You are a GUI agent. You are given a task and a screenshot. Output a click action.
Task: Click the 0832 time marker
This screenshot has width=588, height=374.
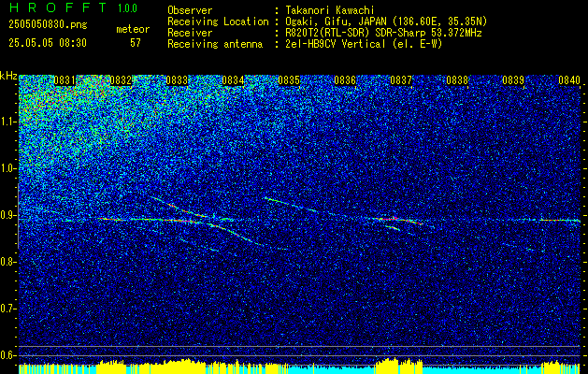122,80
